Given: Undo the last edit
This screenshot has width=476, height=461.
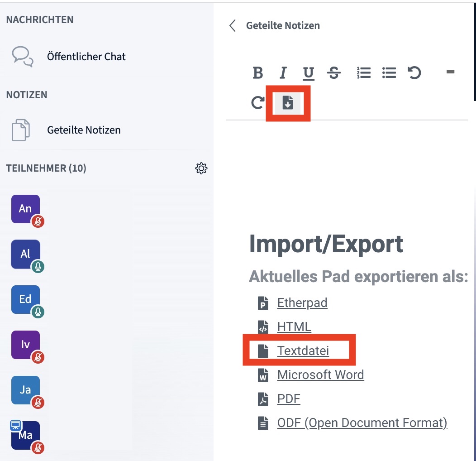Looking at the screenshot, I should 414,73.
